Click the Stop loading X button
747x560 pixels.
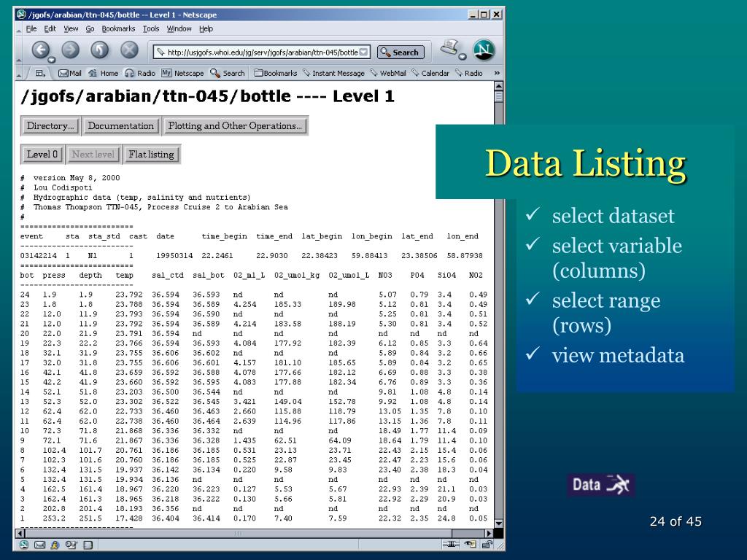[129, 50]
